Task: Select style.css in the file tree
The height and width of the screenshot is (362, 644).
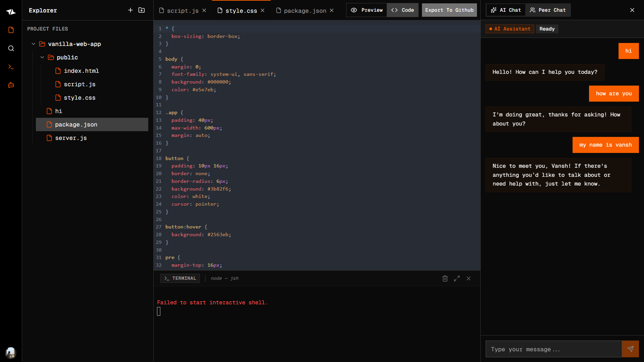Action: 79,98
